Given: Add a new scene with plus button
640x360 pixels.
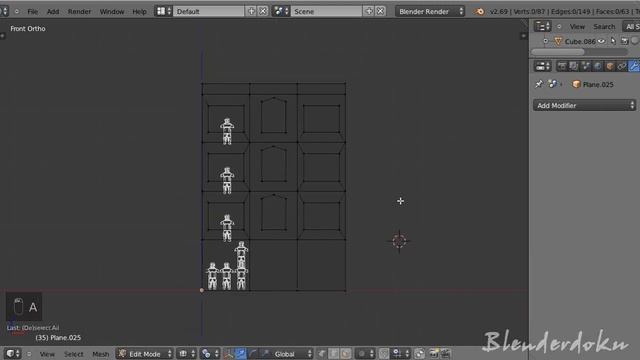Looking at the screenshot, I should tap(369, 11).
